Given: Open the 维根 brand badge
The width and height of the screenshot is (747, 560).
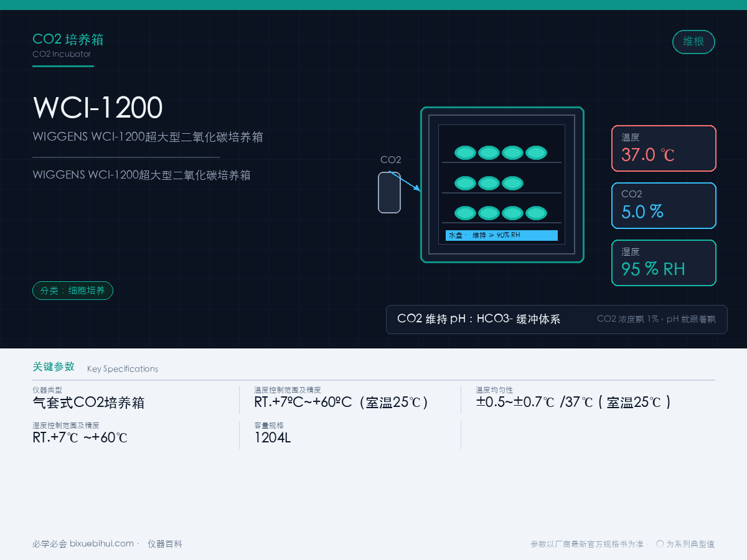Looking at the screenshot, I should point(693,42).
